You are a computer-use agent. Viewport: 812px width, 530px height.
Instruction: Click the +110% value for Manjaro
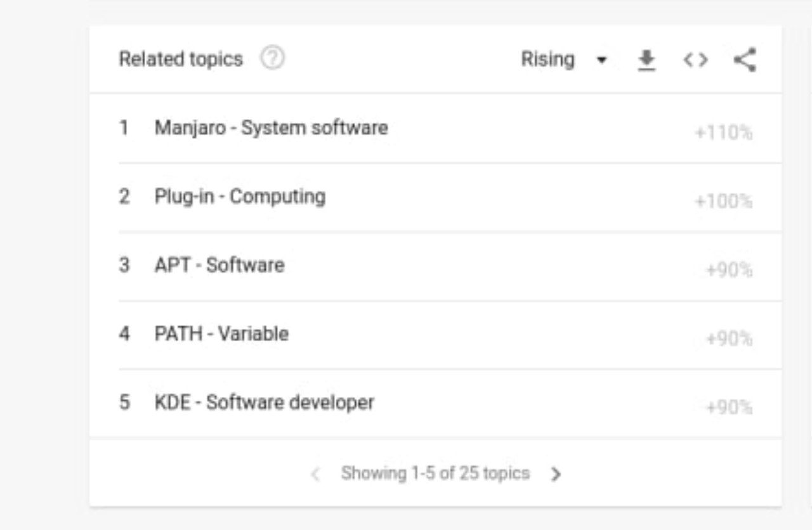coord(724,133)
